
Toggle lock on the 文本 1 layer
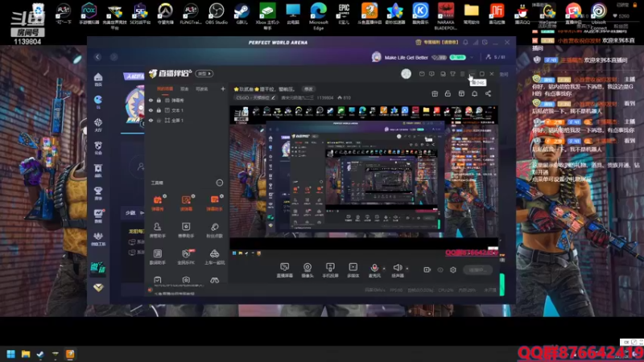[159, 110]
